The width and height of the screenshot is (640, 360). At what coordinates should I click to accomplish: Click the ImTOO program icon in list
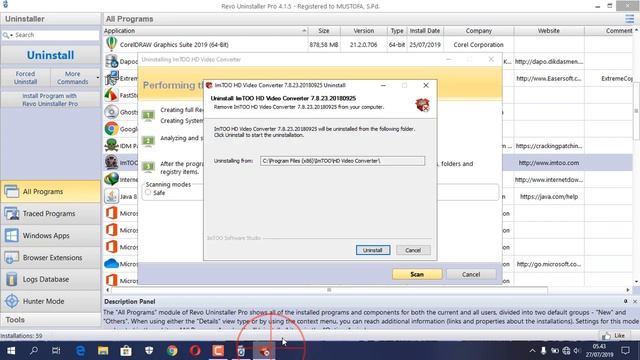pos(111,162)
